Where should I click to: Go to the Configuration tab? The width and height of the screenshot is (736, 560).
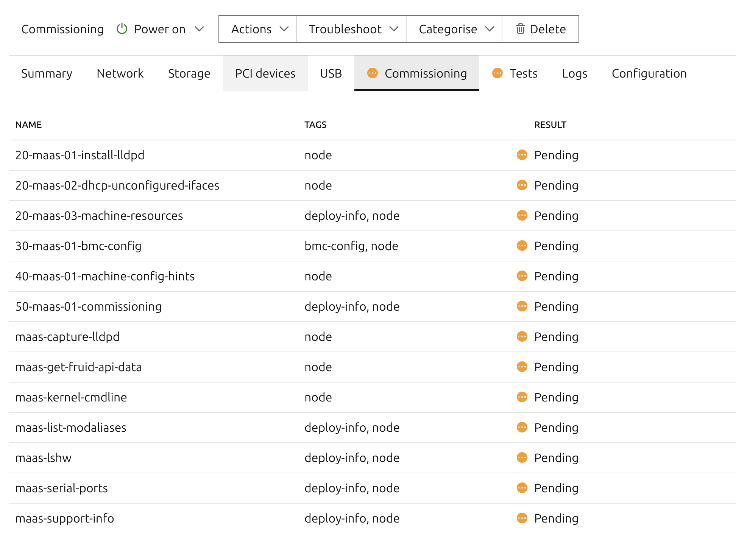(649, 73)
